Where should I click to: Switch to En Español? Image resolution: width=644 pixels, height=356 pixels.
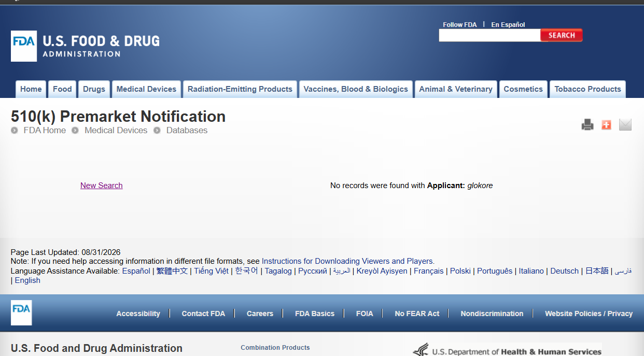pos(508,24)
